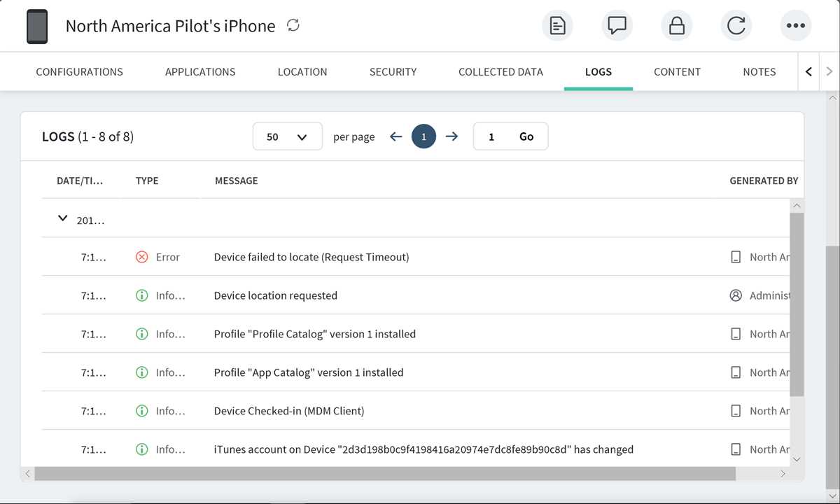The image size is (840, 504).
Task: Click device icon in App Catalog row
Action: 735,372
